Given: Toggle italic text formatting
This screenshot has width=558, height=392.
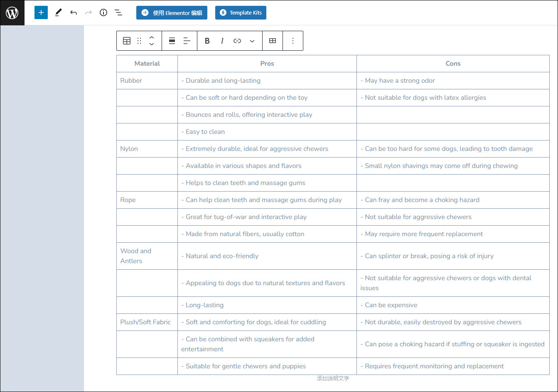Looking at the screenshot, I should coord(222,41).
